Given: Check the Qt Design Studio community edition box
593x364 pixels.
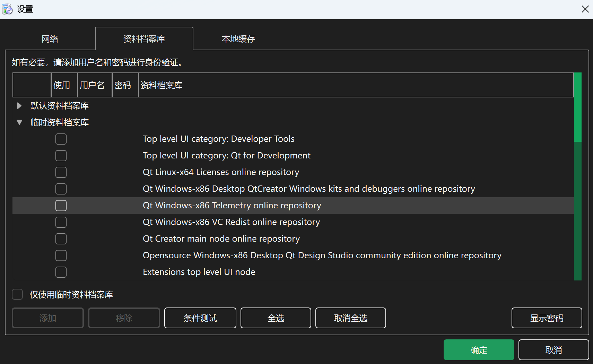Looking at the screenshot, I should (61, 255).
